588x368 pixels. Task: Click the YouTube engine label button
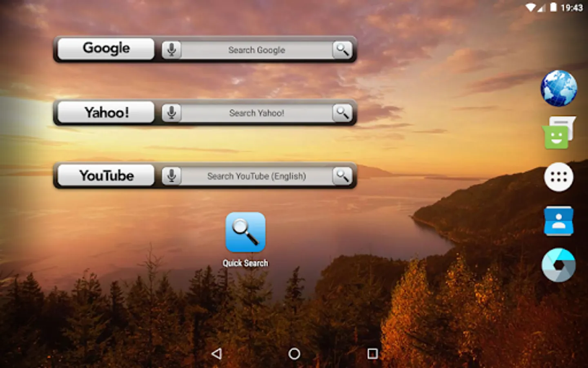pyautogui.click(x=106, y=175)
